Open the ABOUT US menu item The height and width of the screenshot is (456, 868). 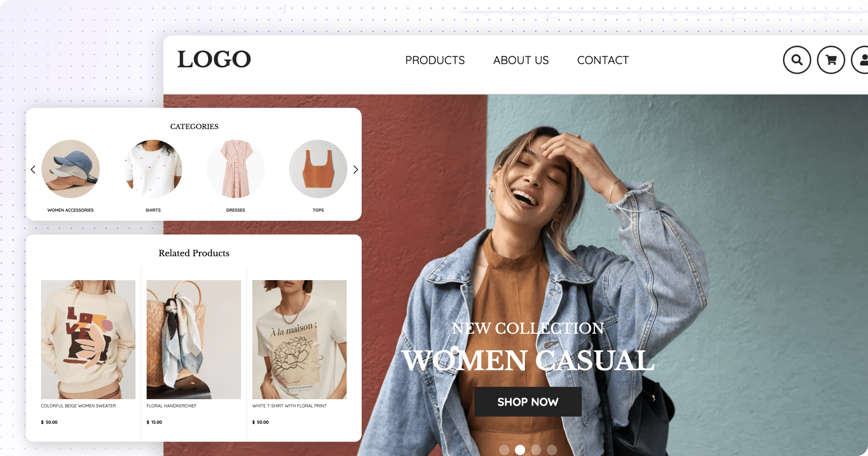(x=520, y=60)
